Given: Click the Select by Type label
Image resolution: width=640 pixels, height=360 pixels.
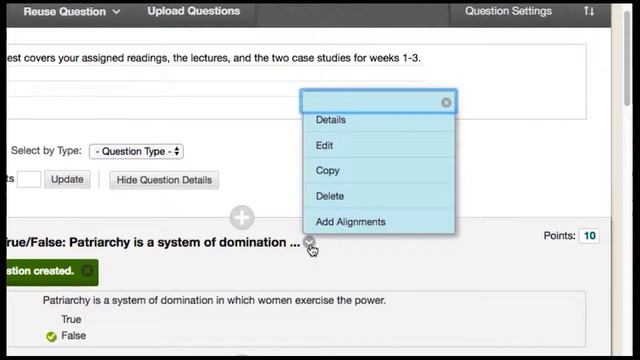Looking at the screenshot, I should tap(46, 151).
